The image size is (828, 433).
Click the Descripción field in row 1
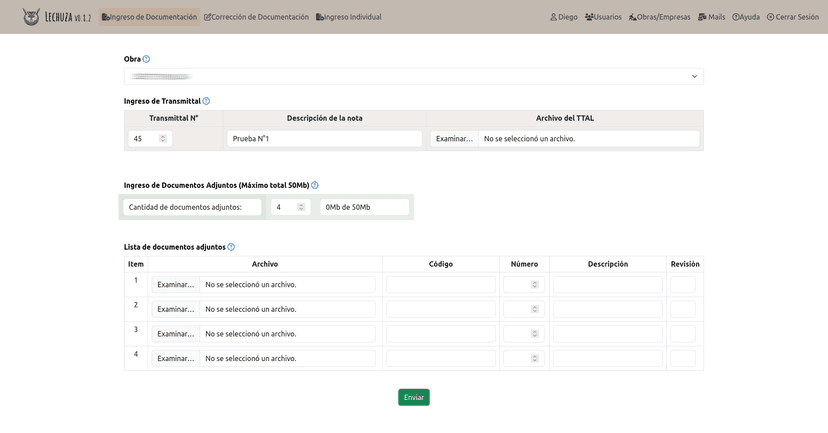[x=608, y=285]
